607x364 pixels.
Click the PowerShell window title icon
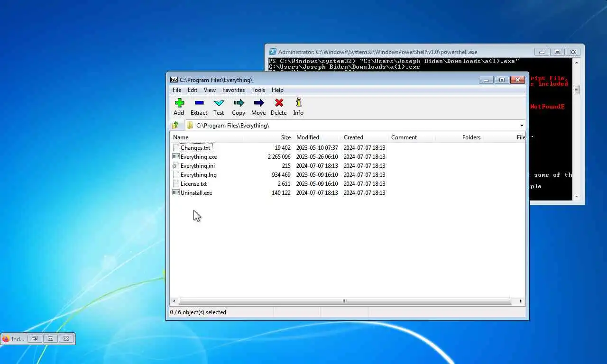point(273,52)
